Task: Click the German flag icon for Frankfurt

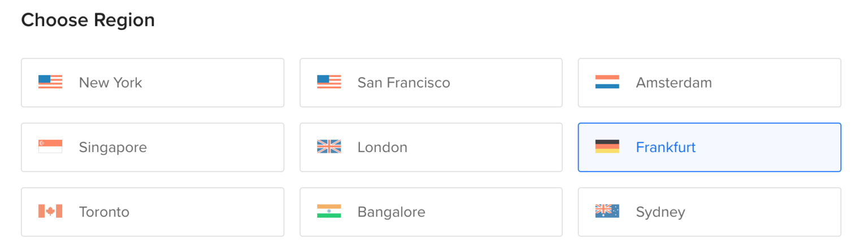Action: (x=607, y=147)
